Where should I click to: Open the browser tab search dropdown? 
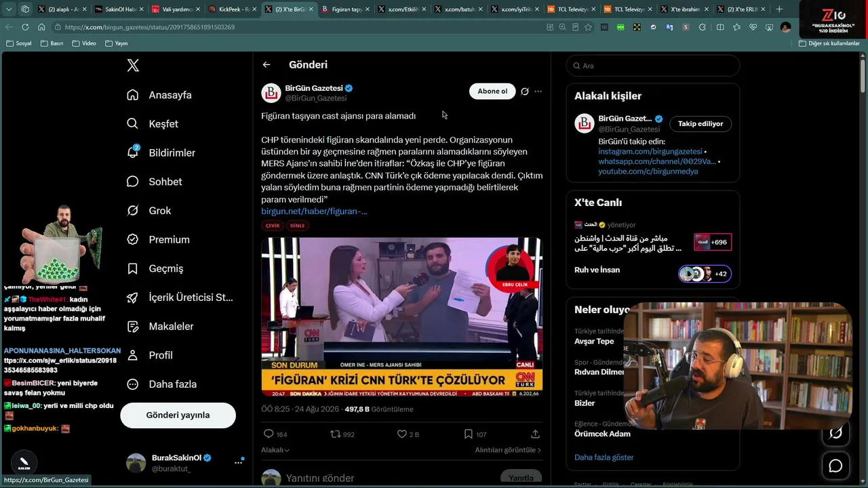click(9, 9)
